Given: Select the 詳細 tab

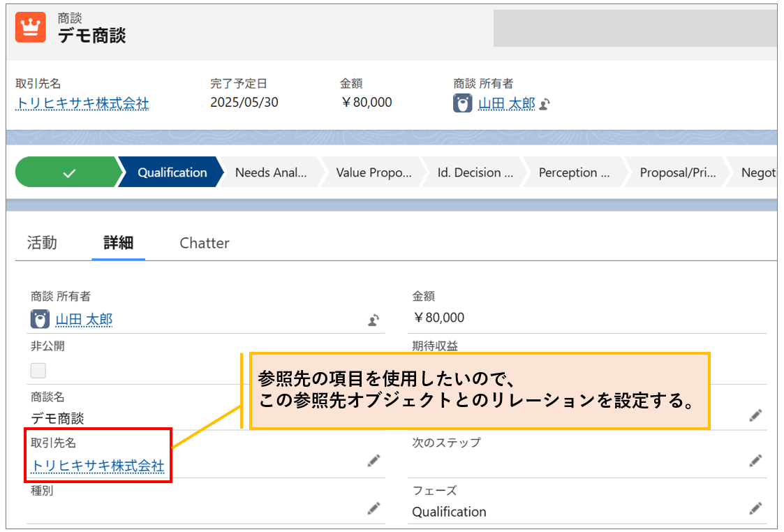Looking at the screenshot, I should coord(118,243).
